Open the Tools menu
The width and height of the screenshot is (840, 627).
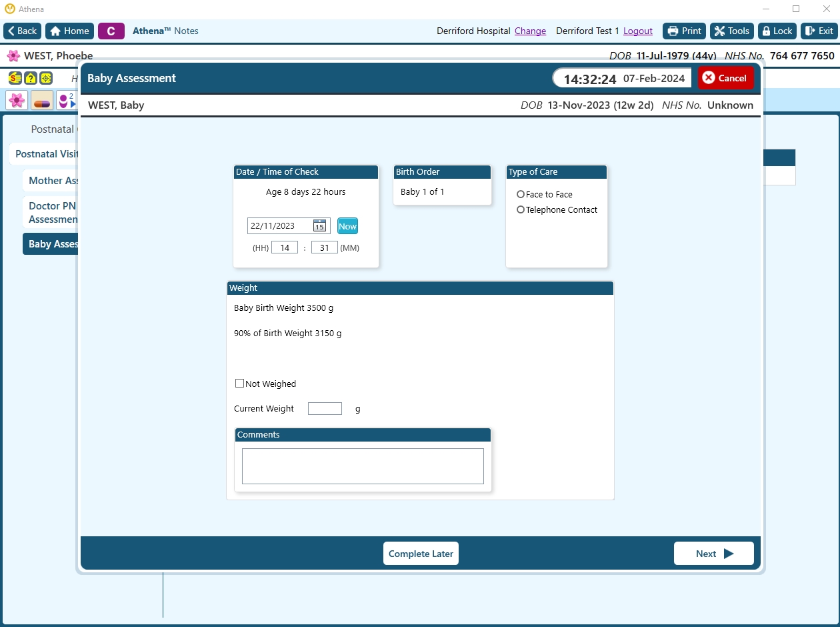[x=732, y=31]
